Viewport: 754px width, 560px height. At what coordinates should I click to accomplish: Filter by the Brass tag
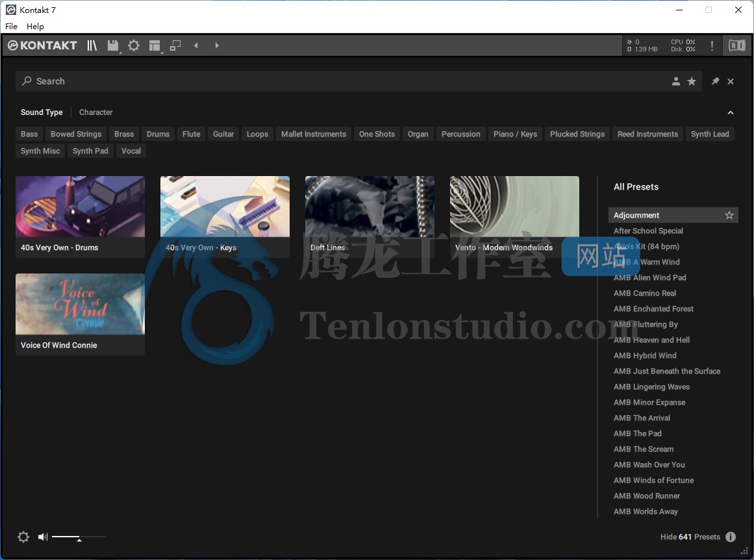coord(124,134)
